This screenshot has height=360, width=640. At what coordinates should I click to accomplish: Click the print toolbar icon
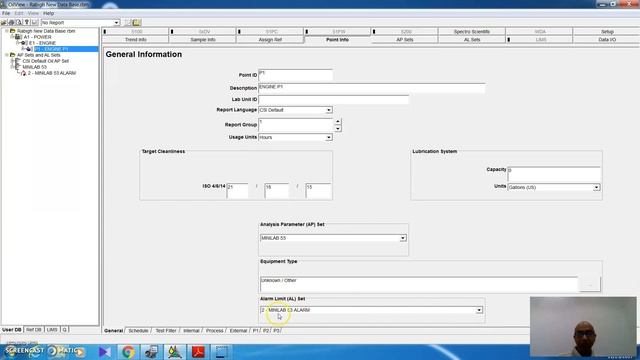pos(11,23)
